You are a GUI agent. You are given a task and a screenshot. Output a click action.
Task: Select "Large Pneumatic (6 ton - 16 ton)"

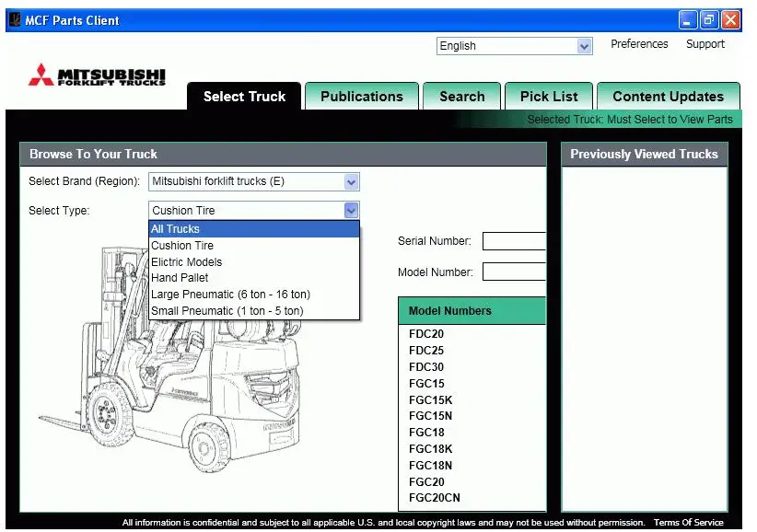[230, 295]
